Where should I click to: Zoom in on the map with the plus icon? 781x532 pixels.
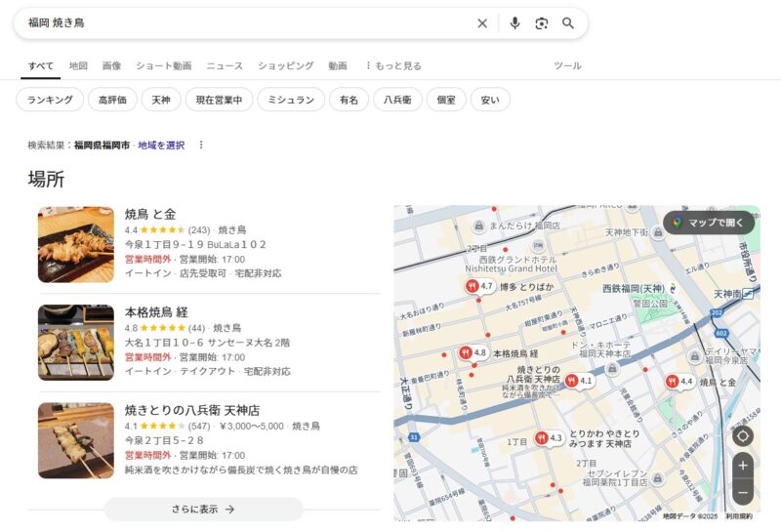(743, 466)
